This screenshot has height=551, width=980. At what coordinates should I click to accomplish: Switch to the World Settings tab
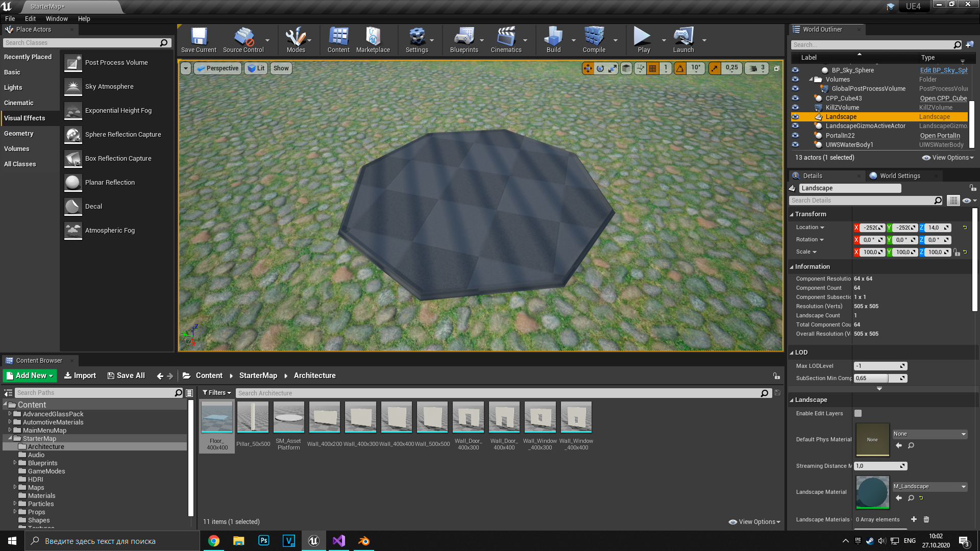tap(901, 176)
